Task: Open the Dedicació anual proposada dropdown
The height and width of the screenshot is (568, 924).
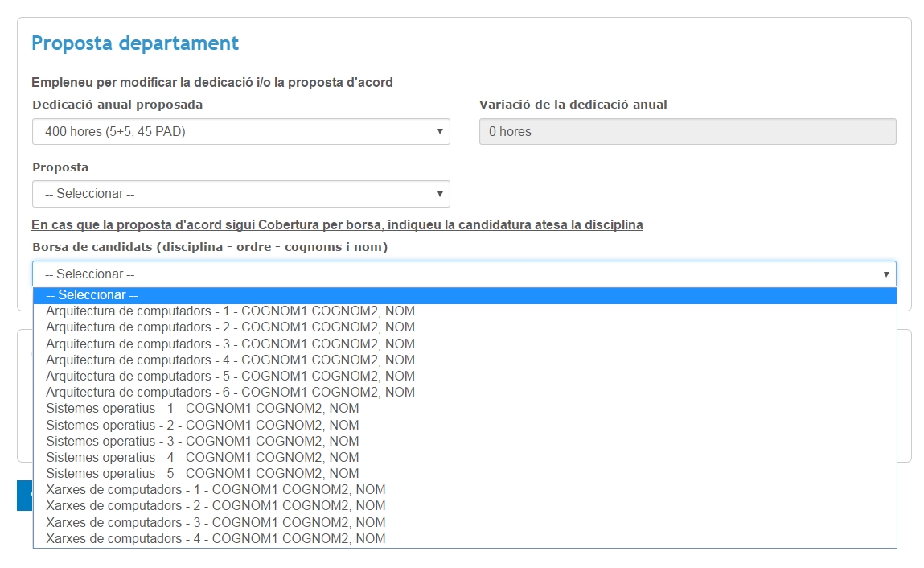Action: click(240, 132)
